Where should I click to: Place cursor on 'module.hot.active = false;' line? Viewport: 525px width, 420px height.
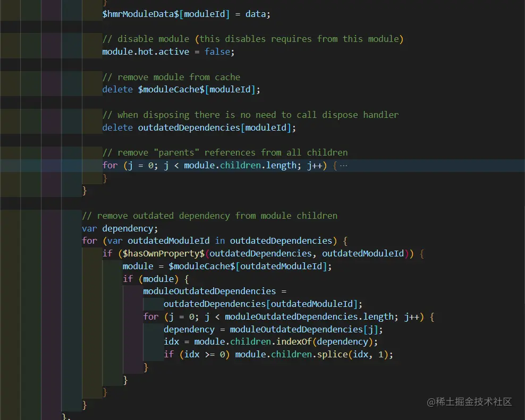tap(168, 52)
